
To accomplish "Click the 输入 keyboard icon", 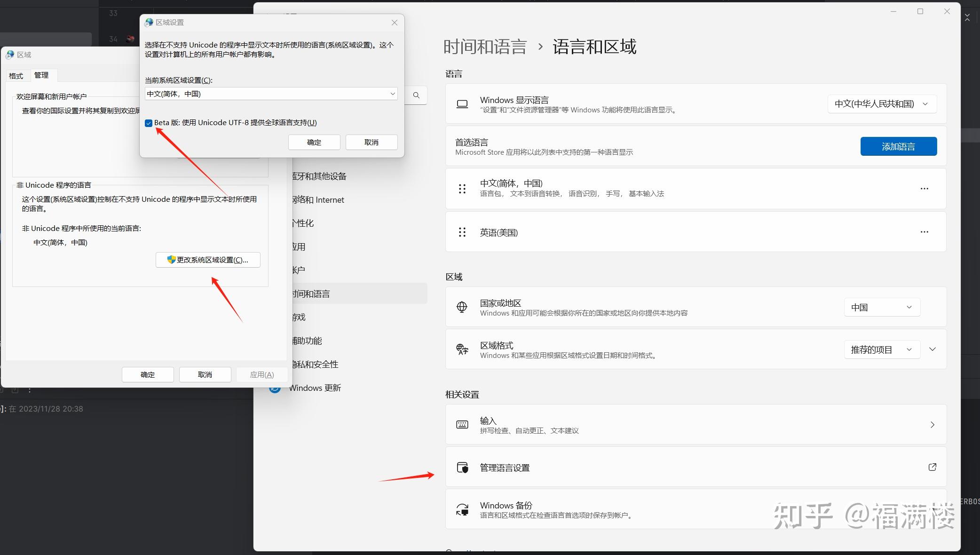I will [462, 425].
